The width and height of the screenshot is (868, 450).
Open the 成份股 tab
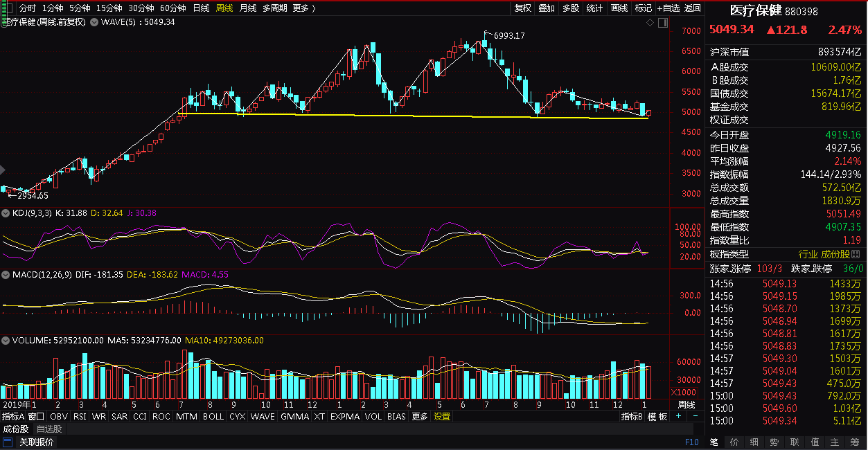click(15, 429)
